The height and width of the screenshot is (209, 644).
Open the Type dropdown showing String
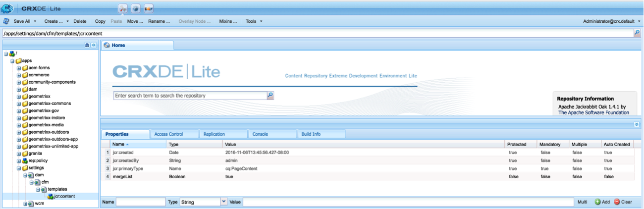coord(223,202)
